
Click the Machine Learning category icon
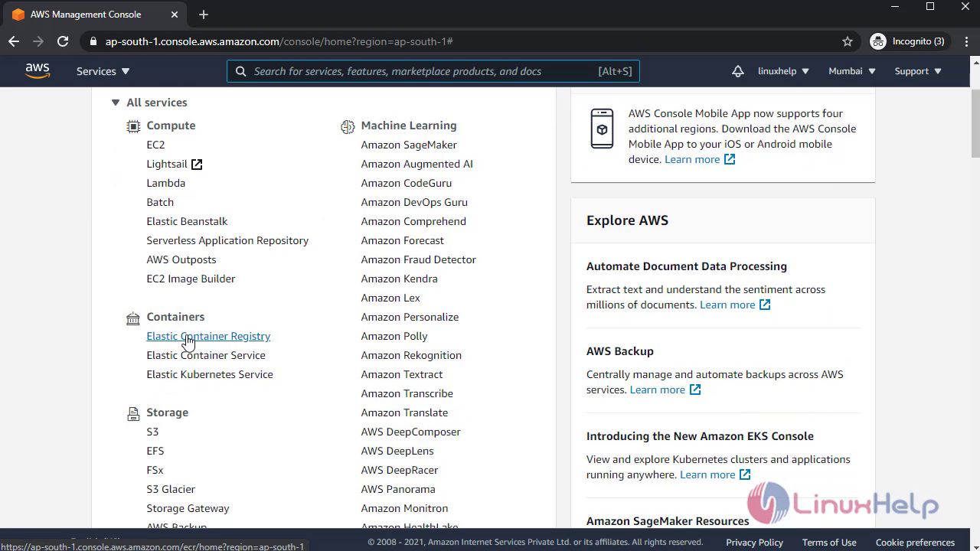348,126
